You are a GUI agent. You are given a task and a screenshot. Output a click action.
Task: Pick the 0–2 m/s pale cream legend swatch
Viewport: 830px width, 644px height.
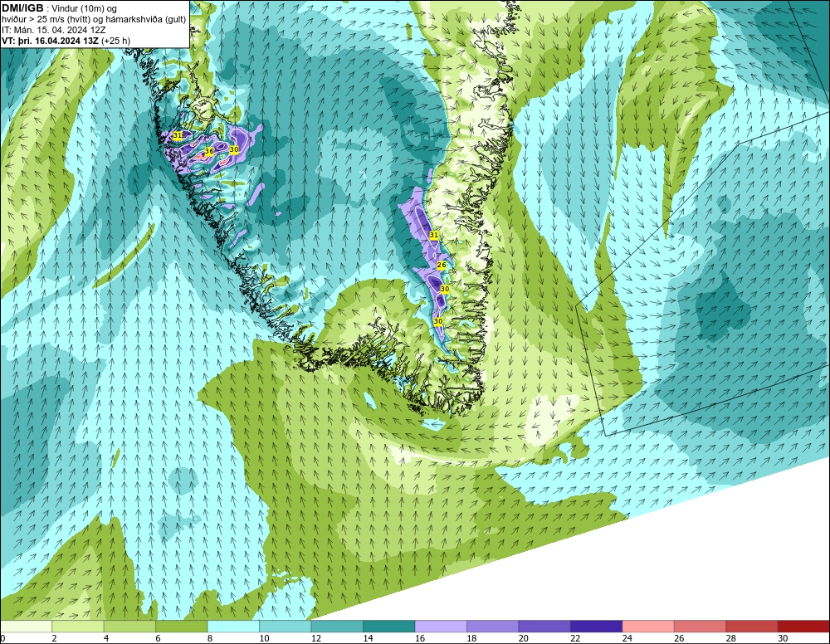[x=26, y=627]
